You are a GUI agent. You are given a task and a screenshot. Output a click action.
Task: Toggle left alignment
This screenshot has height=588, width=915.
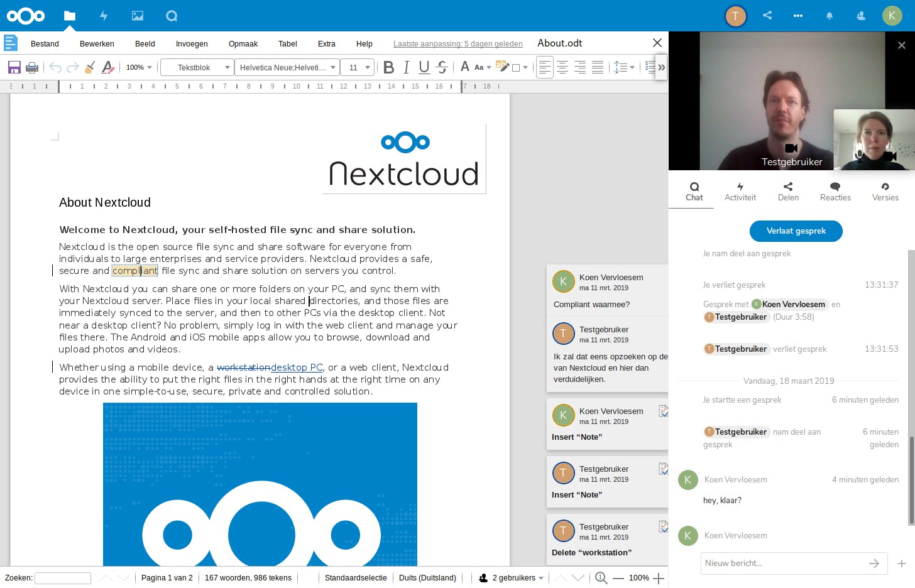545,67
